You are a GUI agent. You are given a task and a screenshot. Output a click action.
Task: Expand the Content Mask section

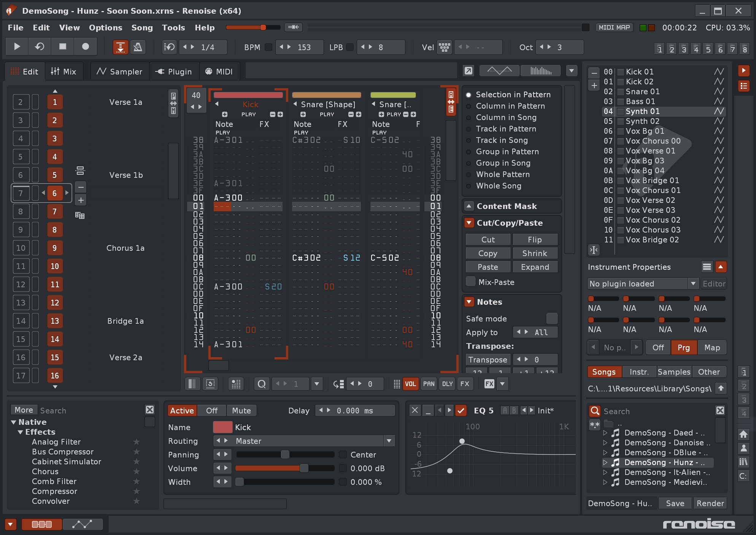469,206
